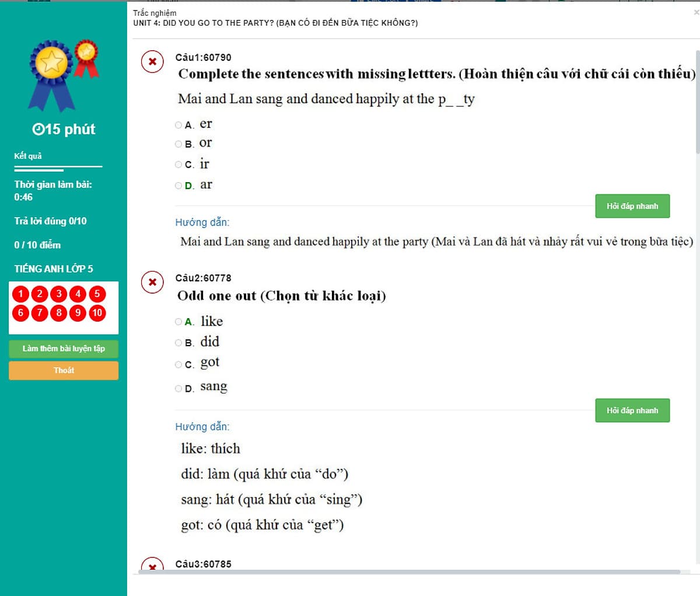The image size is (700, 596).
Task: Jump to question number 1 circle
Action: pos(20,294)
